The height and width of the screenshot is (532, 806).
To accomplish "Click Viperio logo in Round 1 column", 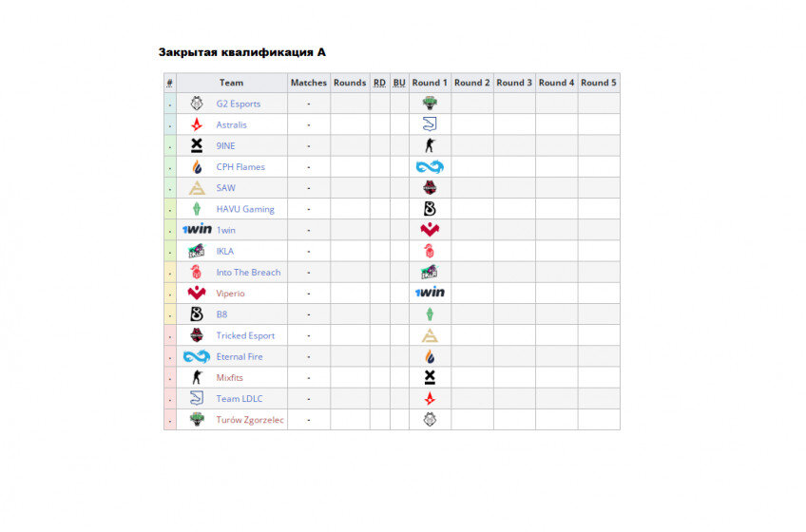I will [430, 230].
